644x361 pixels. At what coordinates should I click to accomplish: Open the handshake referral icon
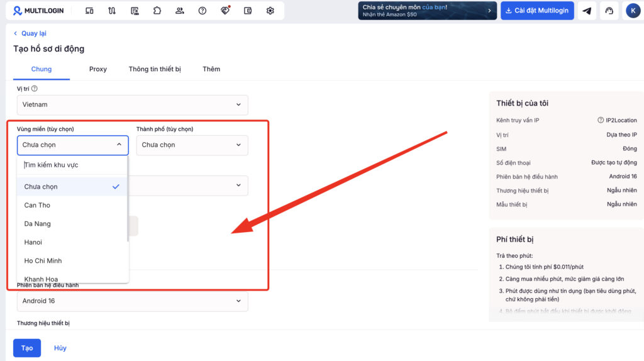(x=225, y=10)
